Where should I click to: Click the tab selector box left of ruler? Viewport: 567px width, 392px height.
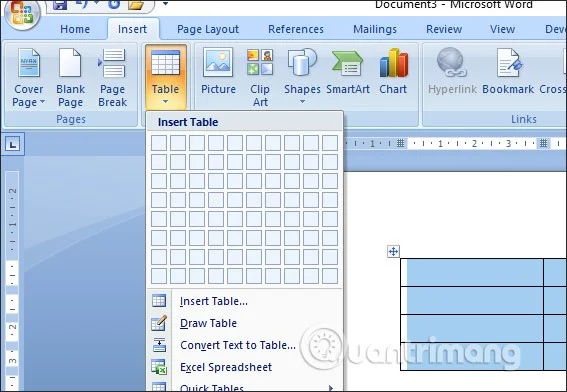pos(13,145)
